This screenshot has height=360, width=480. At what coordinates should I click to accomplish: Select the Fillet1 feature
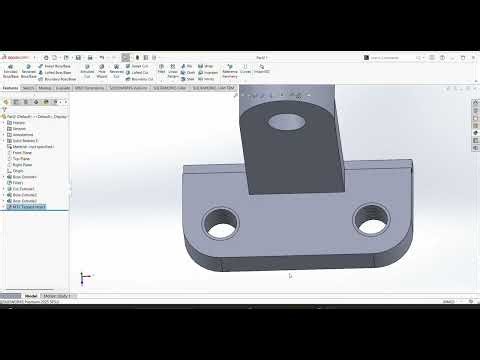coord(15,183)
